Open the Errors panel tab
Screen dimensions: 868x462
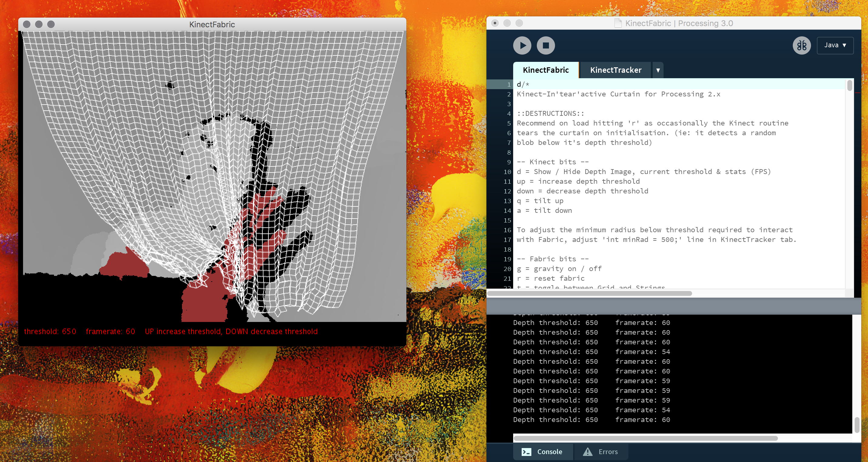(601, 452)
